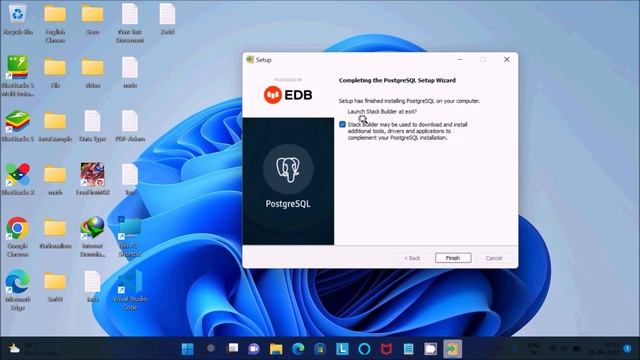Image resolution: width=640 pixels, height=360 pixels.
Task: Click the Finish button in Setup wizard
Action: pyautogui.click(x=453, y=258)
